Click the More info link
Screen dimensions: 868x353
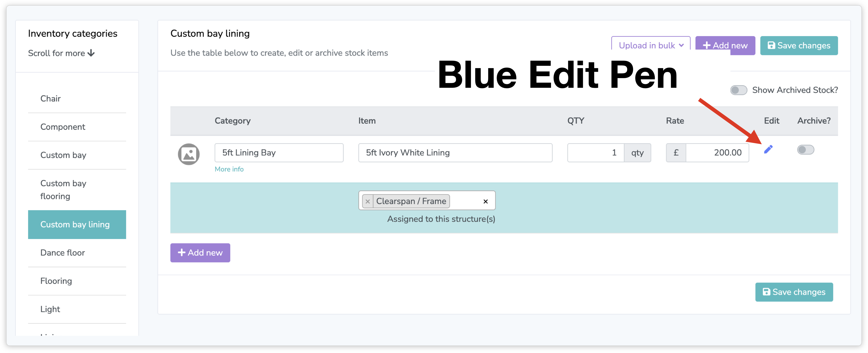[229, 169]
